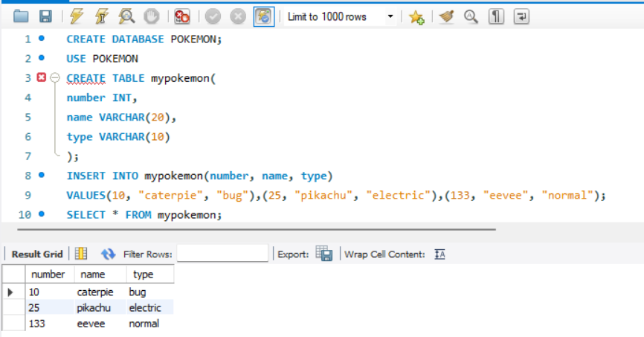Click the SELECT * FROM mypokemon line
This screenshot has height=337, width=644.
pos(144,215)
